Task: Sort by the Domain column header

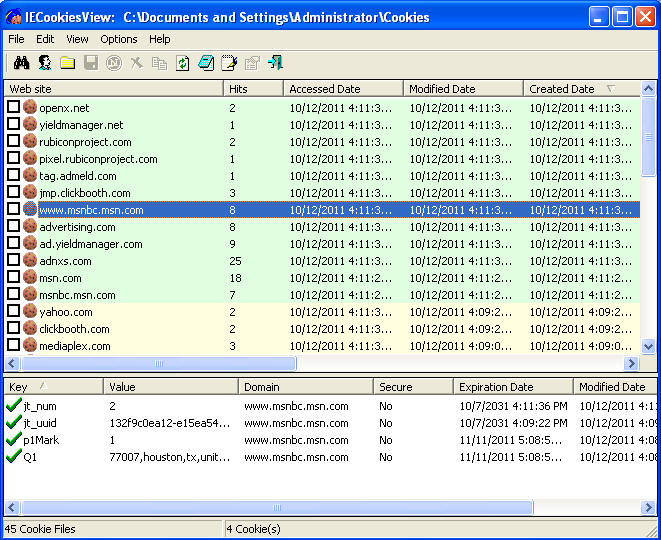Action: click(x=306, y=387)
